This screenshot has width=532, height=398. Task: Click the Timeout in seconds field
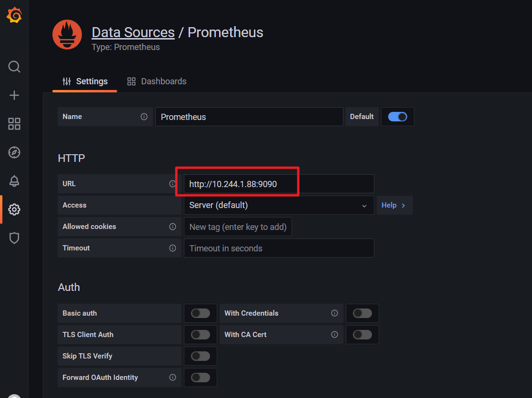click(279, 248)
